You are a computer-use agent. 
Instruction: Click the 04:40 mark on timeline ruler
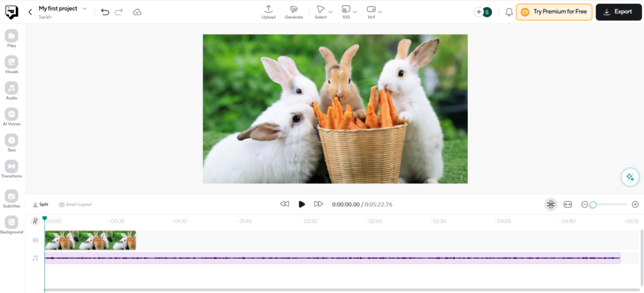568,221
